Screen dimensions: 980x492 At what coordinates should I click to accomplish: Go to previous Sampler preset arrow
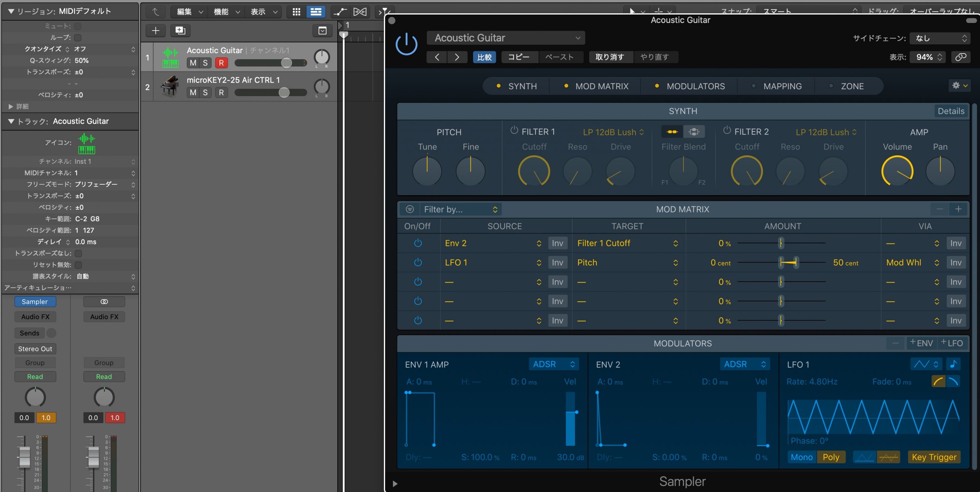click(x=437, y=57)
